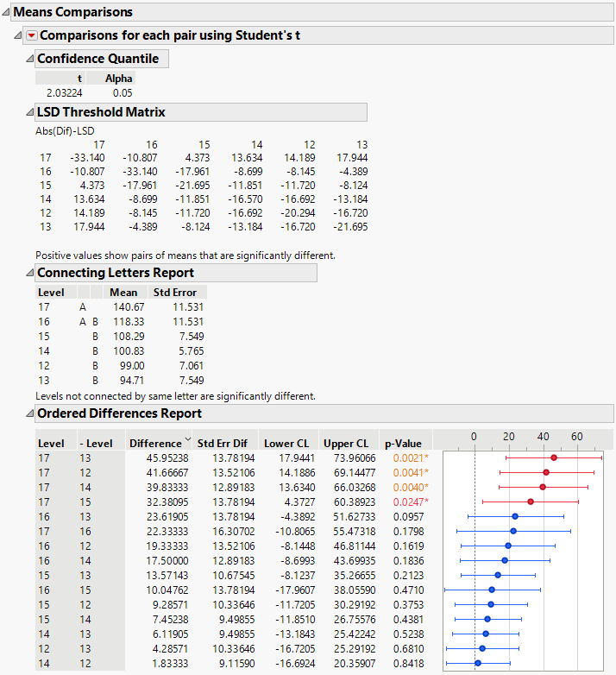Collapse Comparisons for each pair section
The width and height of the screenshot is (616, 675).
[x=19, y=36]
